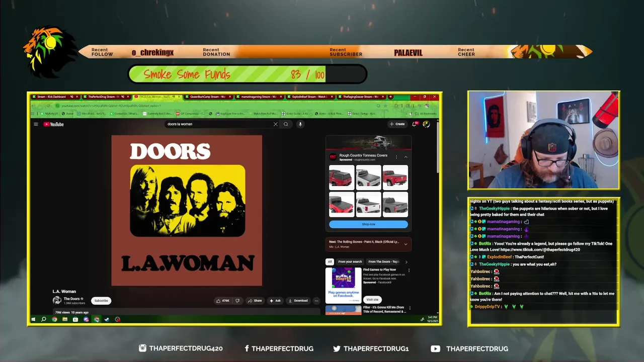644x362 pixels.
Task: Open The Doors channel name link
Action: (71, 299)
